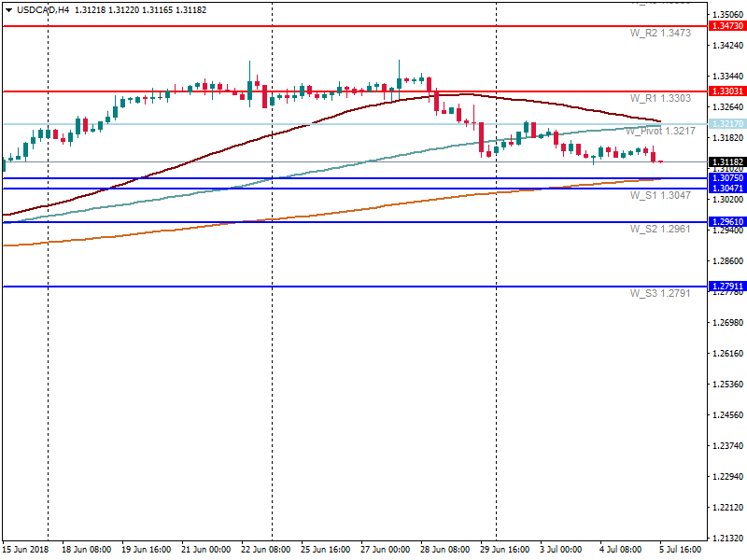Click the red 1.34730 price tag
Viewport: 747px width, 560px height.
click(726, 27)
